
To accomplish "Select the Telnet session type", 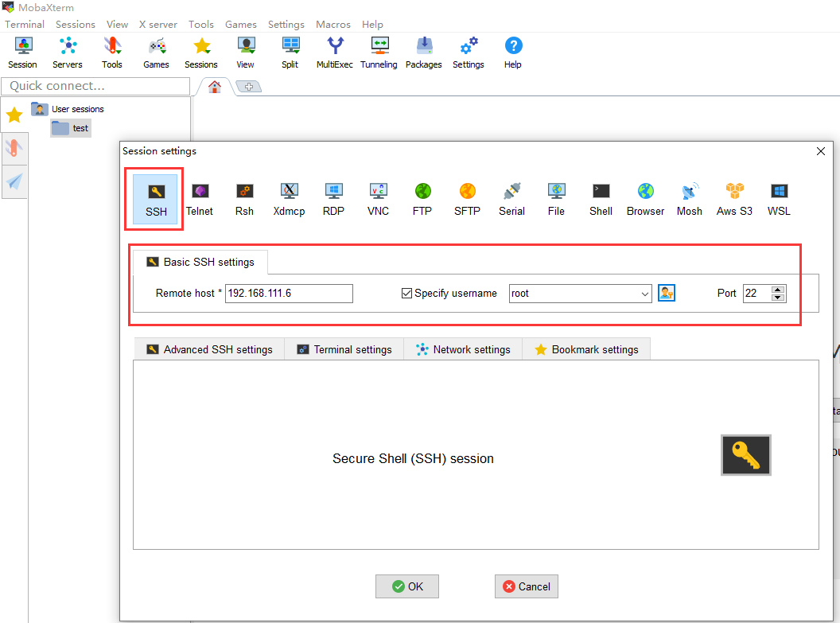I will tap(200, 199).
